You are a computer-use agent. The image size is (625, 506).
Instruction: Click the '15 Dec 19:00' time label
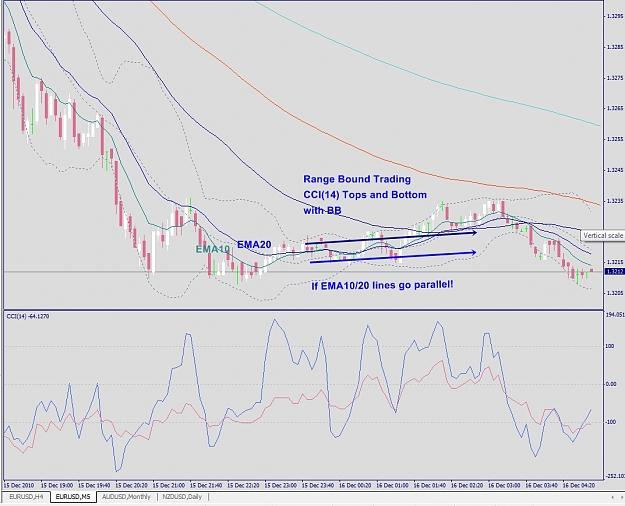click(x=57, y=486)
